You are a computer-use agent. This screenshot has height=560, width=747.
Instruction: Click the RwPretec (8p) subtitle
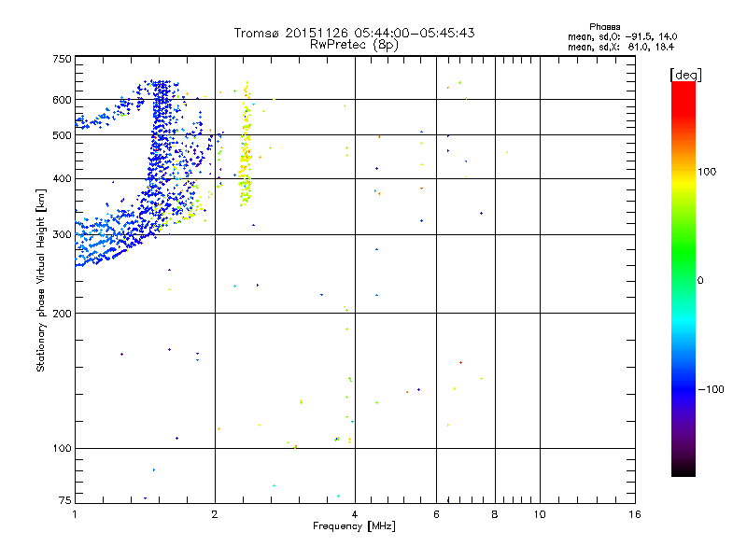pos(354,45)
